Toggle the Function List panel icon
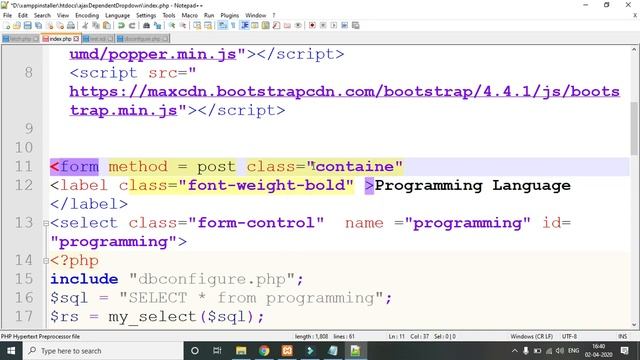Screen dimensions: 640x360 [x=276, y=25]
